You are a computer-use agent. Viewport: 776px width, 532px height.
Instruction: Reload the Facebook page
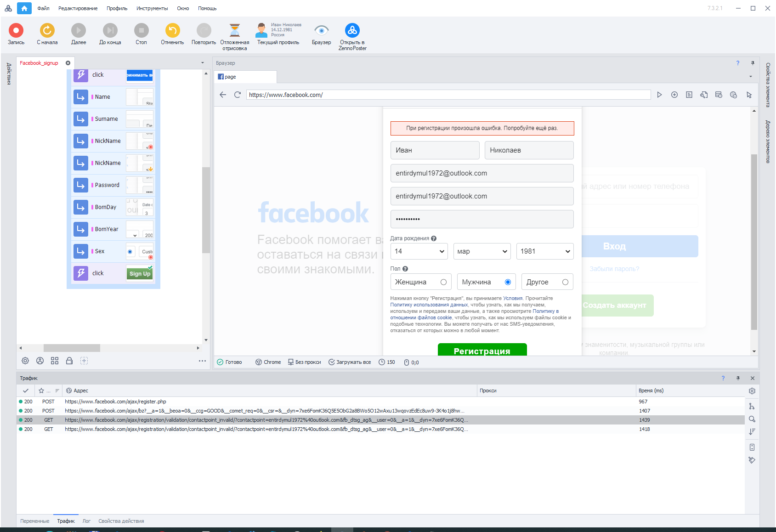(x=238, y=95)
